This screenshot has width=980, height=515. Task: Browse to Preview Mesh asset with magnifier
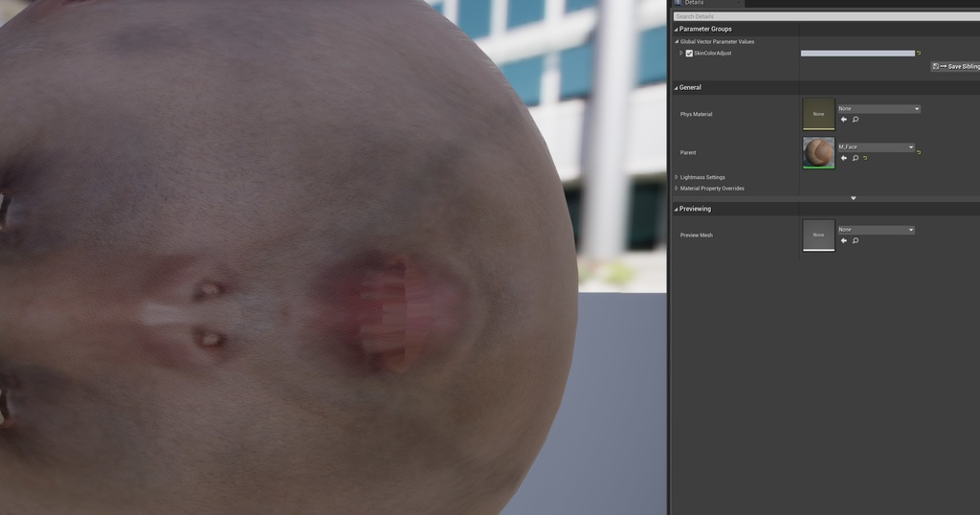point(856,240)
